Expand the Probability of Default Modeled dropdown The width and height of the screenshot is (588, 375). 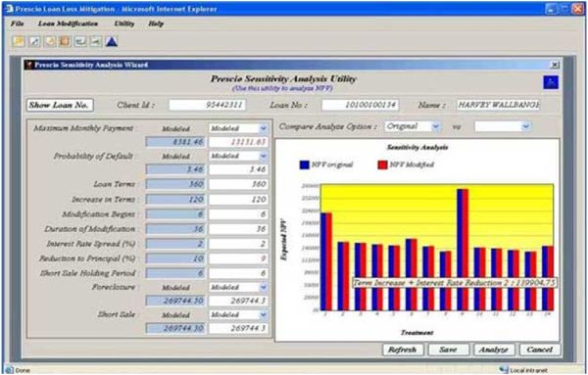pyautogui.click(x=238, y=156)
